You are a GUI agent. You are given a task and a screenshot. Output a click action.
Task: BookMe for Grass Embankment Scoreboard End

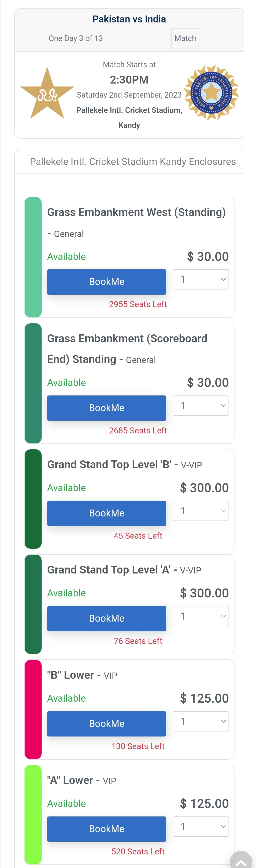(107, 408)
